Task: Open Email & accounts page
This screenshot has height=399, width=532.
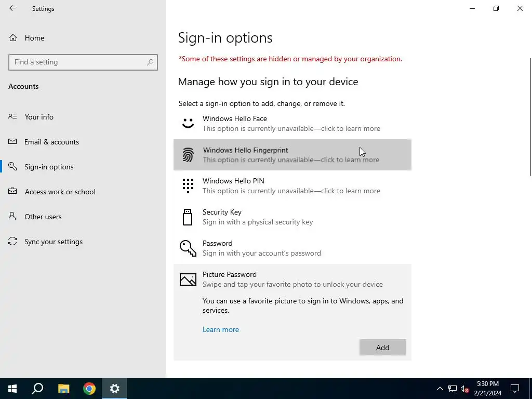Action: click(83, 142)
